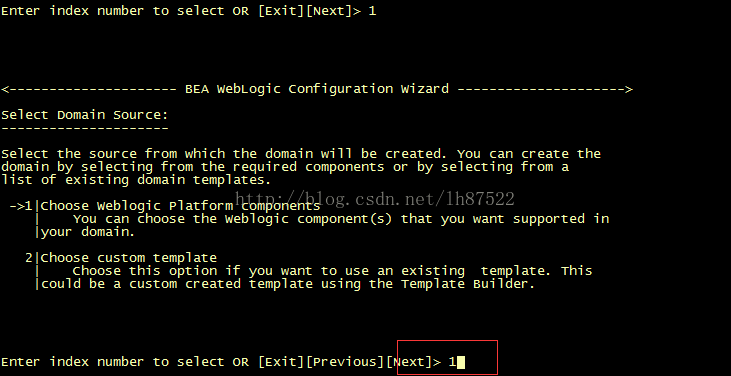Select option 1 Choose Weblogic Platform components
The image size is (731, 376).
pos(180,206)
